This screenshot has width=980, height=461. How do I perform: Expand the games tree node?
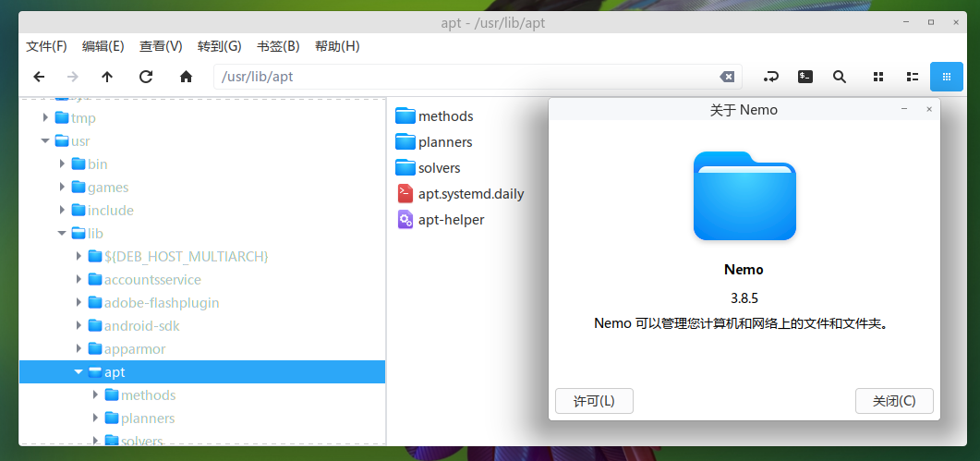(x=62, y=187)
